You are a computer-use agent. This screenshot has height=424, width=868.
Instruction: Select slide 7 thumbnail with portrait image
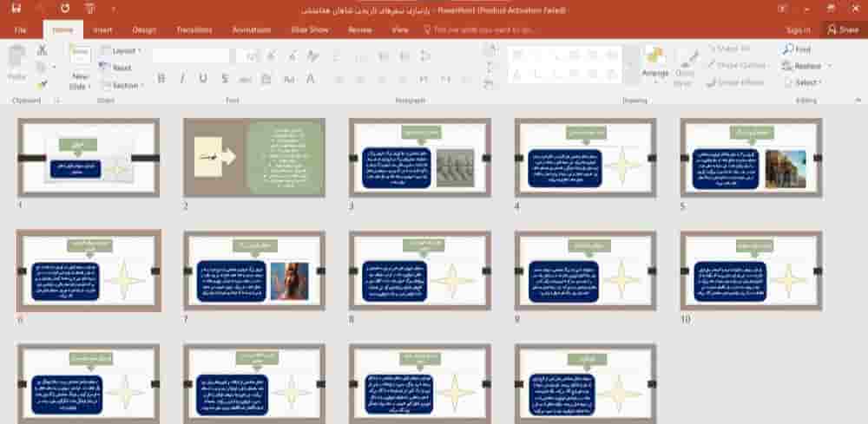click(253, 271)
